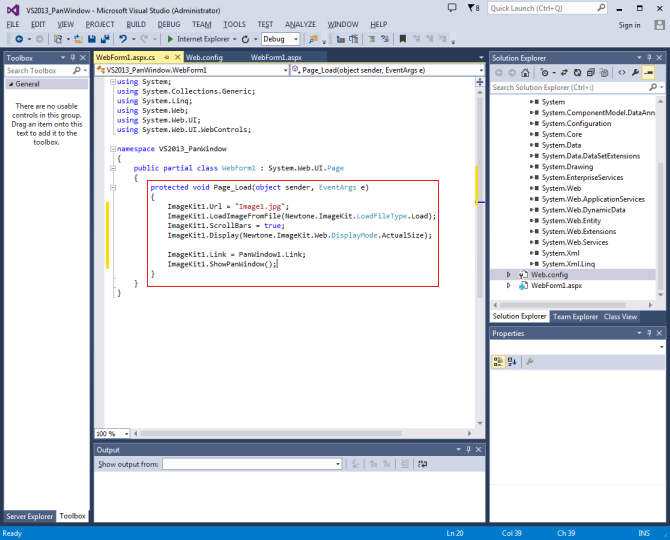The height and width of the screenshot is (540, 670).
Task: Click Pending Changes Filter in Solution Explorer
Action: tap(544, 73)
